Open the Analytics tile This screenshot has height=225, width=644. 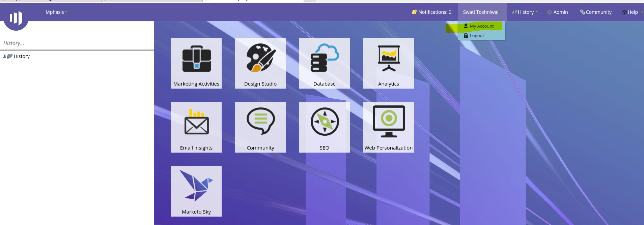click(x=389, y=63)
